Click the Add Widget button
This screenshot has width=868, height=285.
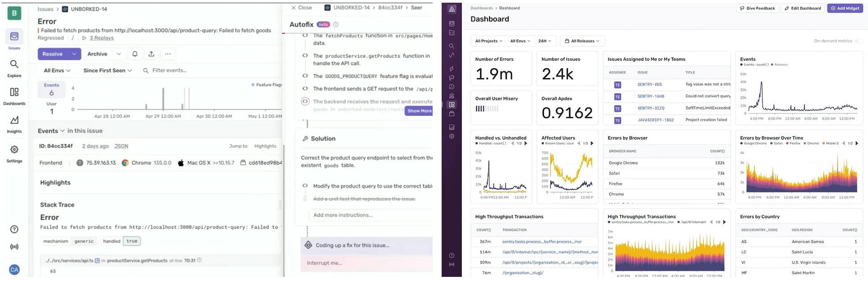(x=845, y=8)
